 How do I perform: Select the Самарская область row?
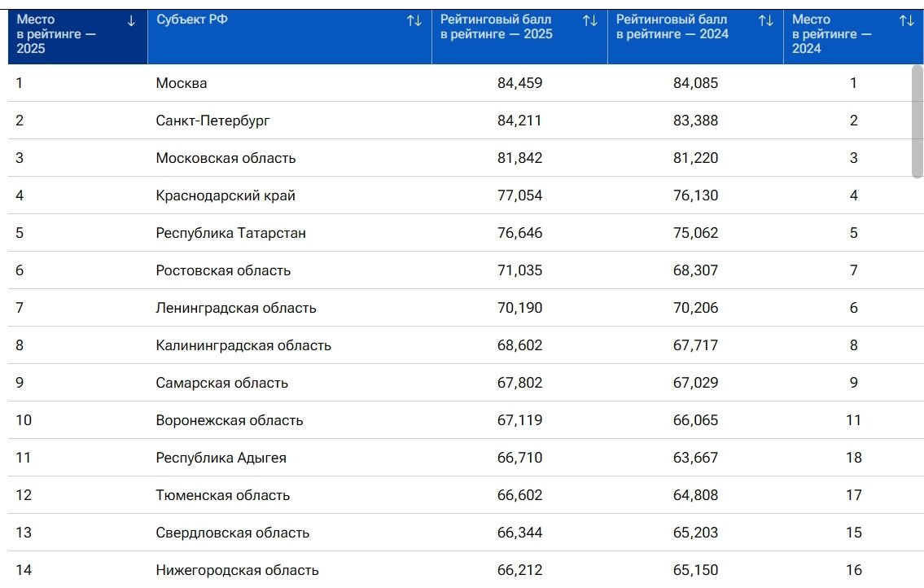coord(221,383)
